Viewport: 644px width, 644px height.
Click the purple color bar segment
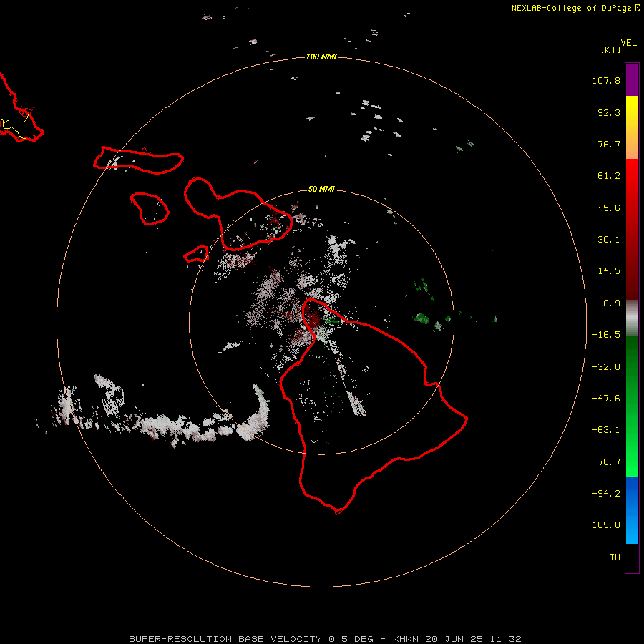pyautogui.click(x=632, y=79)
